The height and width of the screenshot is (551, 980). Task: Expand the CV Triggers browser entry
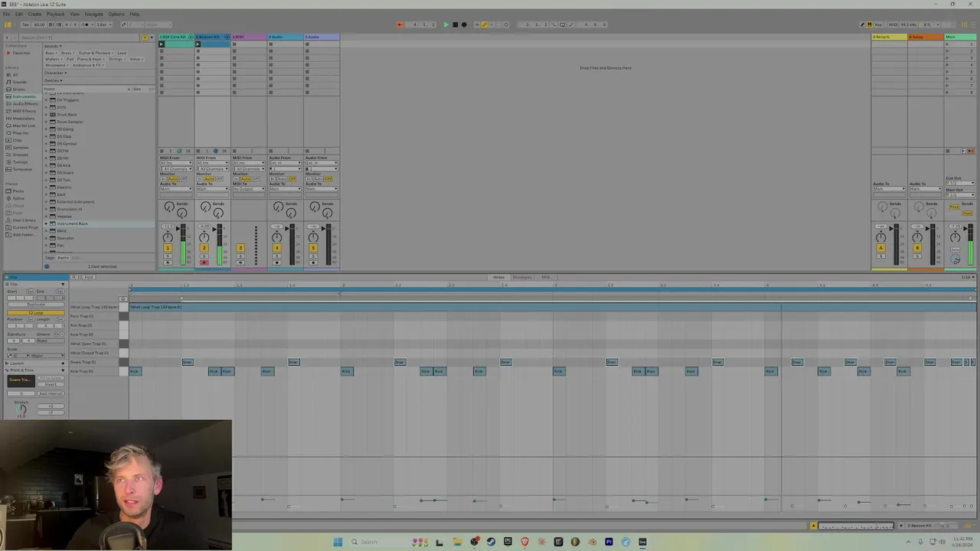(47, 100)
